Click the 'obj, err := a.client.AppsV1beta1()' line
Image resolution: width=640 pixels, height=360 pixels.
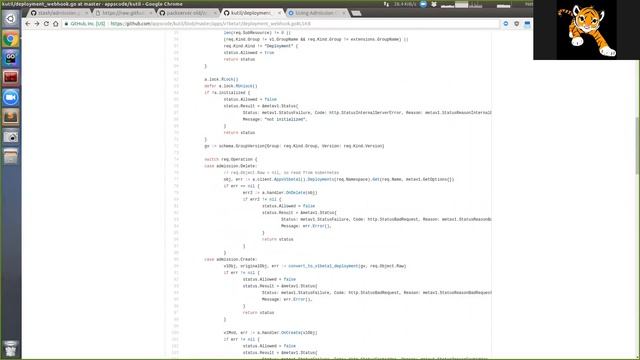339,179
